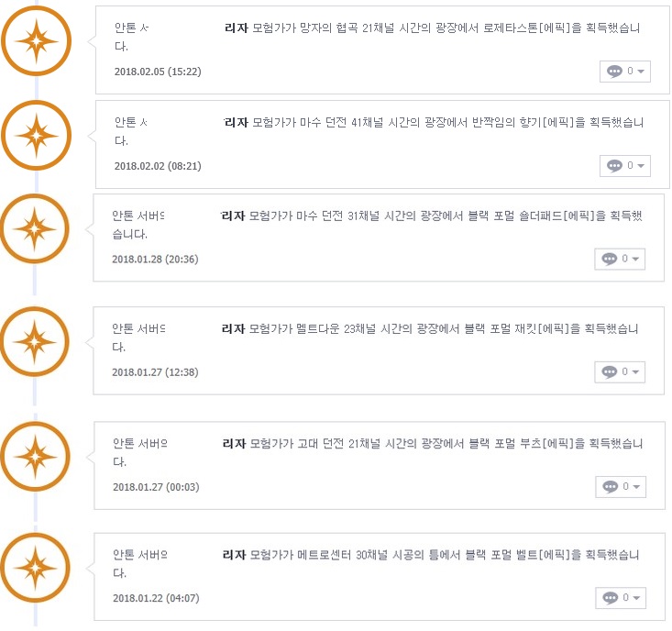Click the 2018.02.05 (15:22) timestamp
The width and height of the screenshot is (672, 631).
tap(158, 72)
